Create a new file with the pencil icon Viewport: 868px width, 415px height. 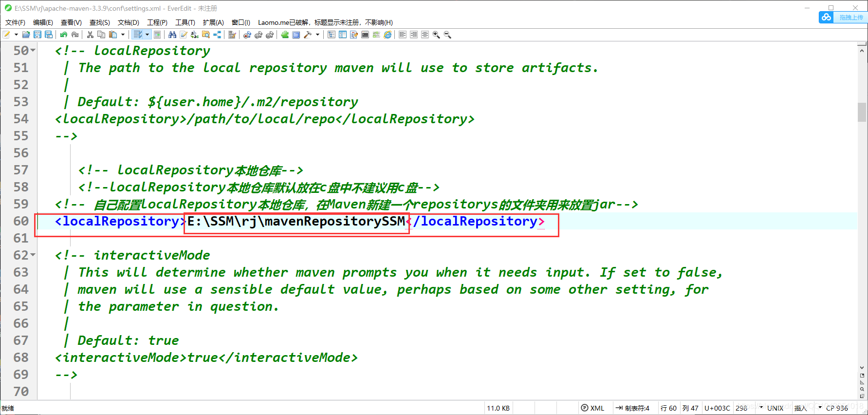tap(7, 35)
